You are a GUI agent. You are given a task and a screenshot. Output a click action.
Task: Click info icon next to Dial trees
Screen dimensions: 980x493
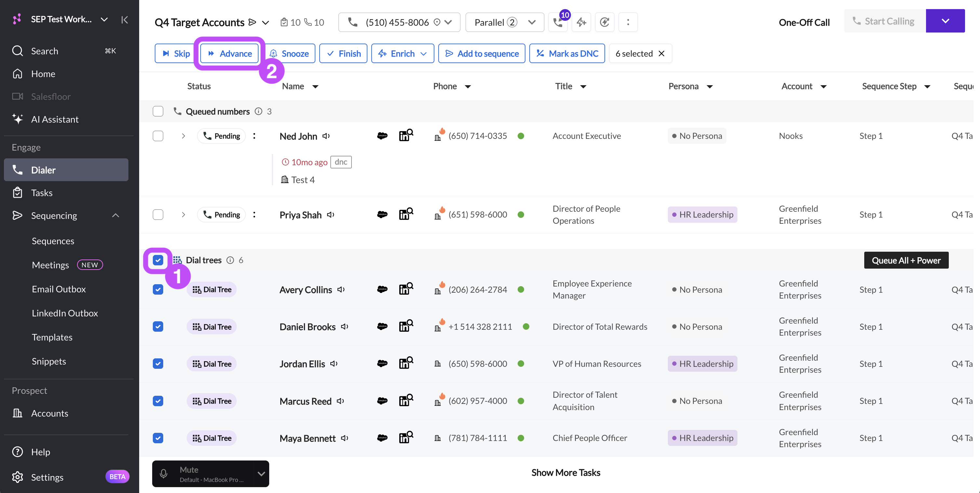(230, 260)
